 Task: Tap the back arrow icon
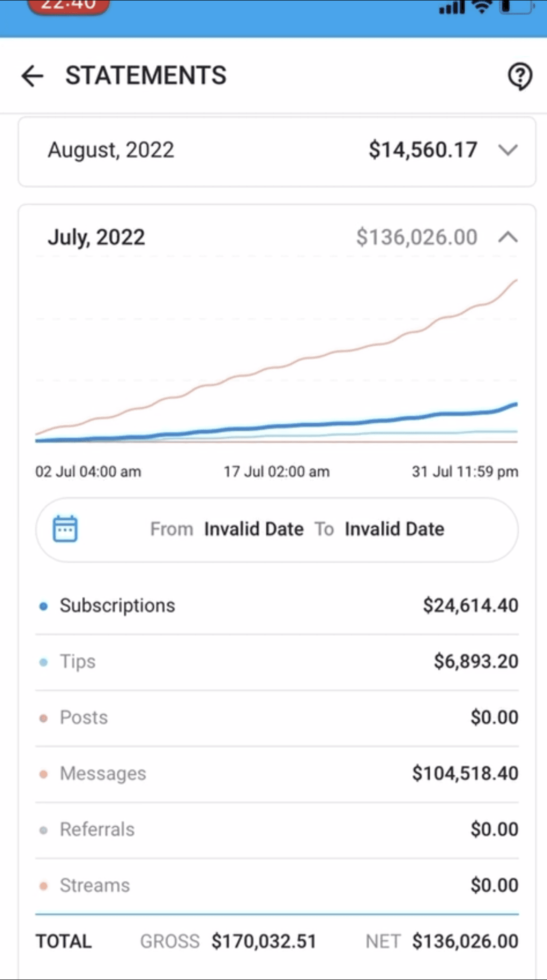[32, 76]
